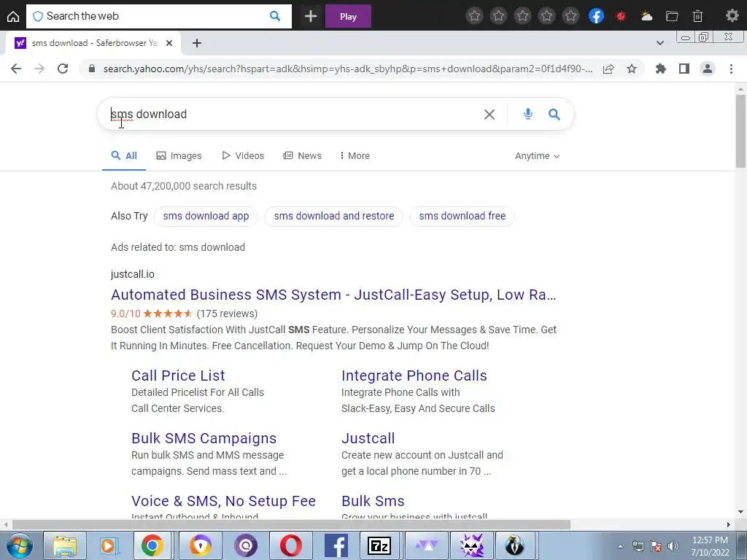Click the trash can icon
747x560 pixels.
697,17
